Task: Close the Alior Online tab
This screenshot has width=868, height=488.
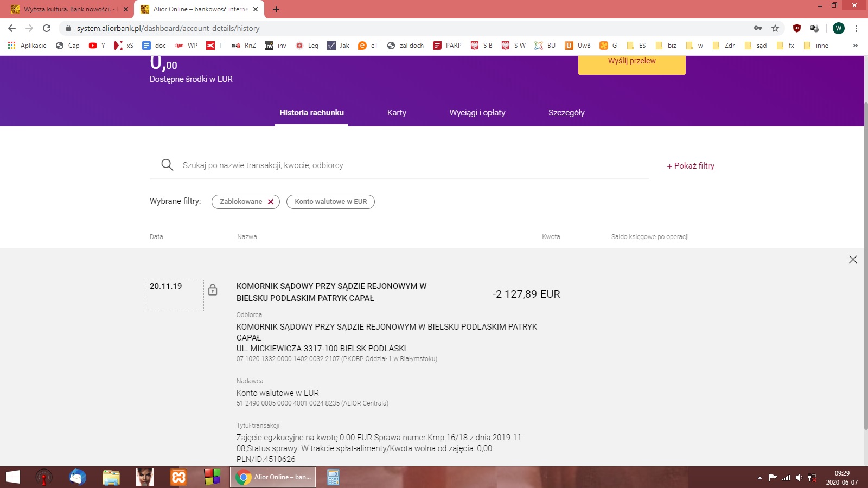Action: [256, 9]
